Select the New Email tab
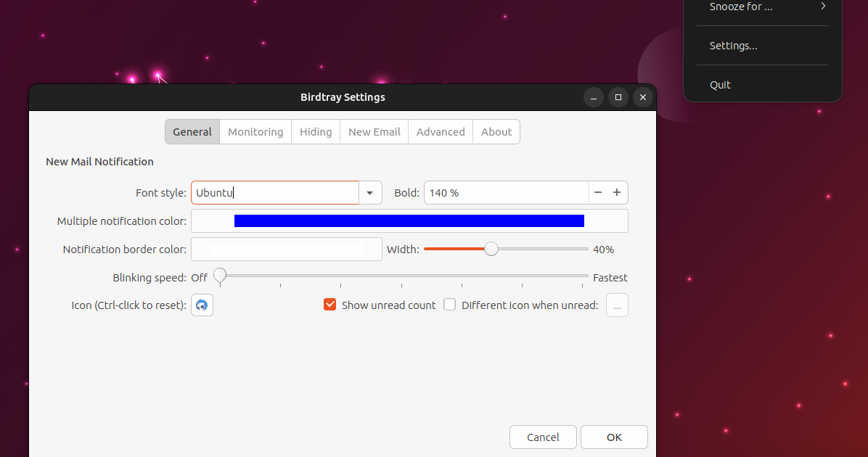 374,131
